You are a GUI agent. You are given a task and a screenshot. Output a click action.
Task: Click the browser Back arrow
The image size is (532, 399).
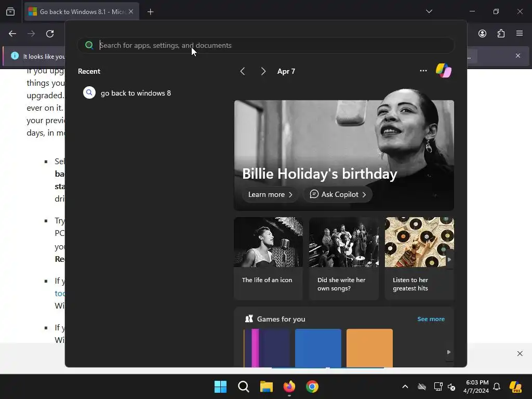(x=12, y=34)
